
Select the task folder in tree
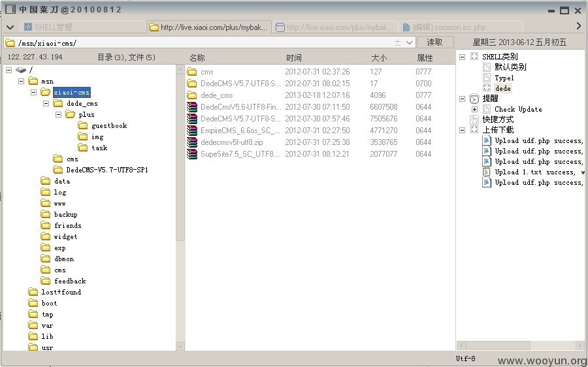99,148
